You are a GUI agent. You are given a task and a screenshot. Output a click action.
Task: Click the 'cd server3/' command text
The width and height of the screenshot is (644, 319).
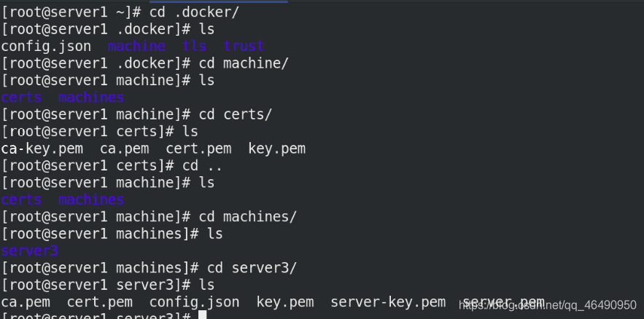252,268
